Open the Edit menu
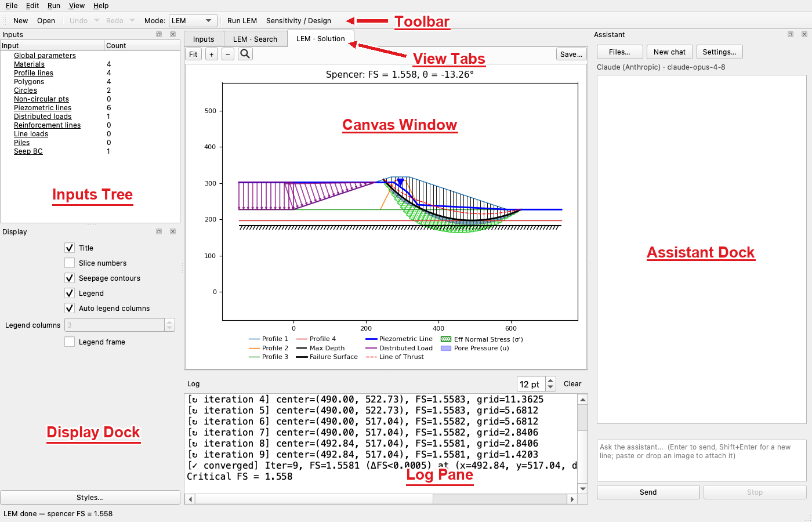This screenshot has height=522, width=812. pos(32,6)
